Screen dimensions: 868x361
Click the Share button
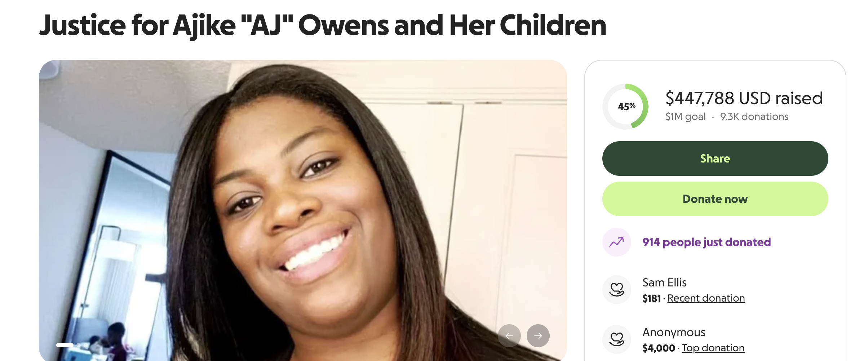(x=715, y=159)
